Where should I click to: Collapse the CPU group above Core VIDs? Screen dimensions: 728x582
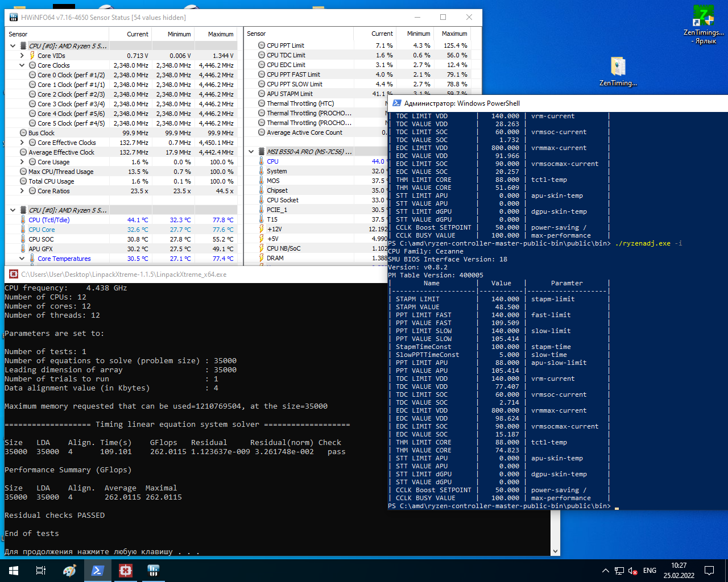pyautogui.click(x=13, y=46)
